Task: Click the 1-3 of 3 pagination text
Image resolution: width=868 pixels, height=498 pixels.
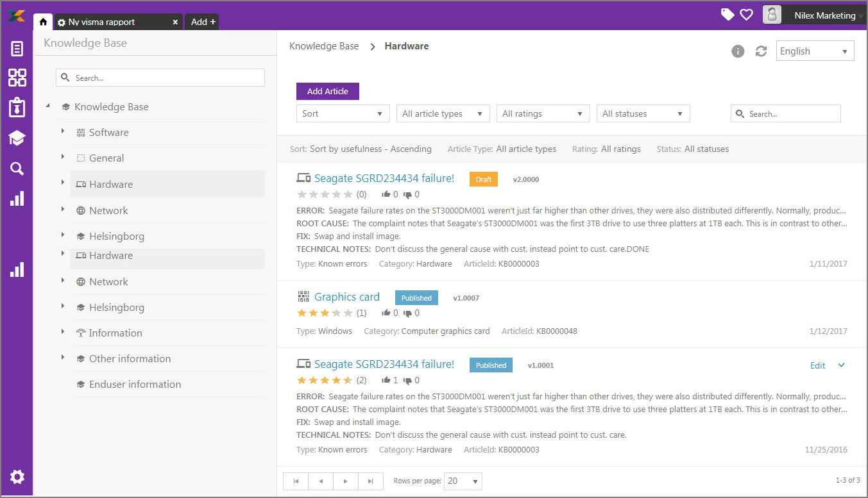Action: pyautogui.click(x=848, y=480)
